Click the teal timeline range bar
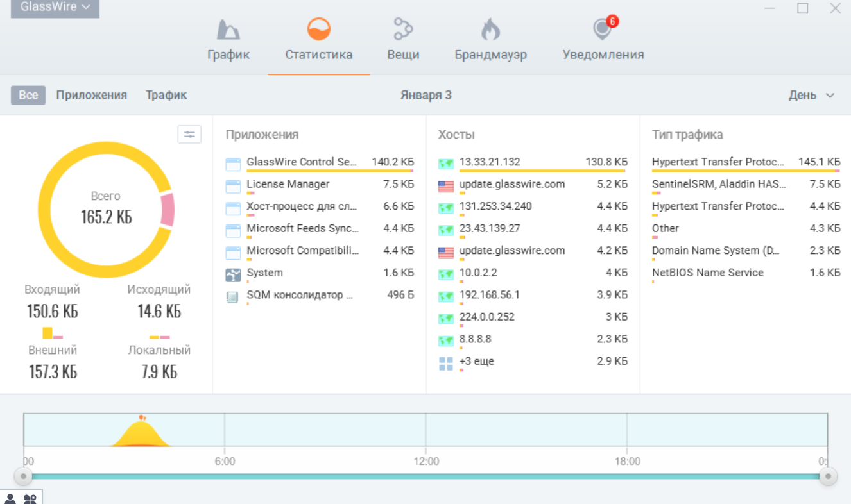 pyautogui.click(x=426, y=476)
